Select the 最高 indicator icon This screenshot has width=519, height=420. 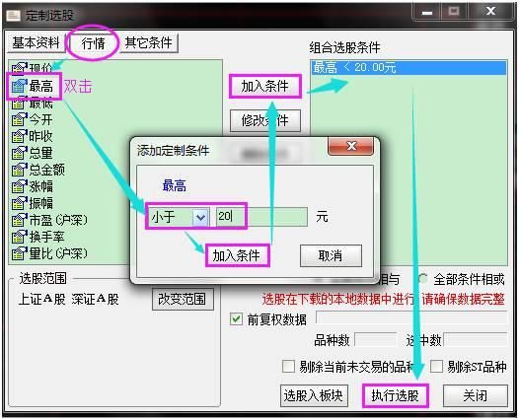[19, 86]
